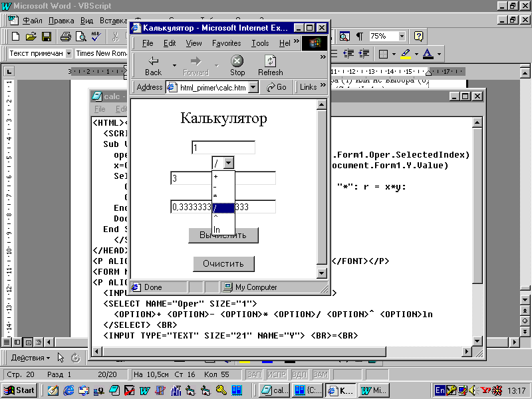The image size is (532, 399).
Task: Open the View menu in Internet Explorer
Action: pyautogui.click(x=194, y=43)
